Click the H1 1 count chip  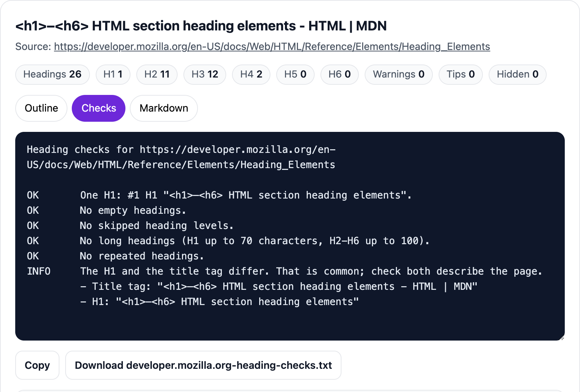tap(113, 75)
